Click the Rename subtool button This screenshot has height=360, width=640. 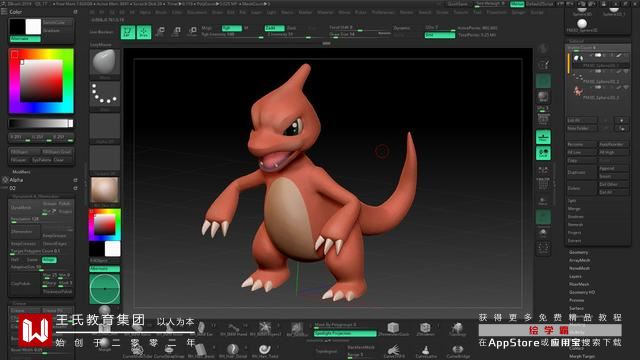pyautogui.click(x=582, y=144)
